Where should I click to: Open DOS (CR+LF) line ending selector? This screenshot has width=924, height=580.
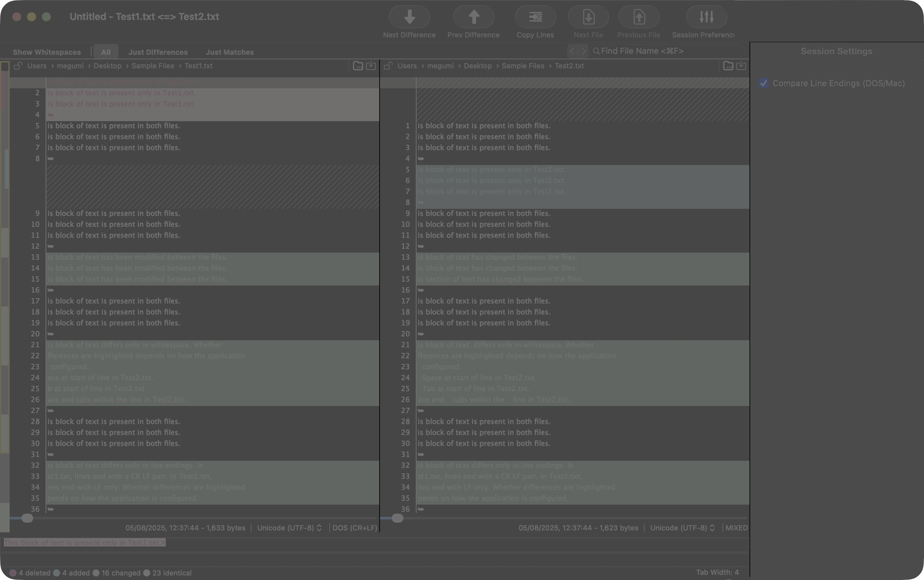pos(355,528)
